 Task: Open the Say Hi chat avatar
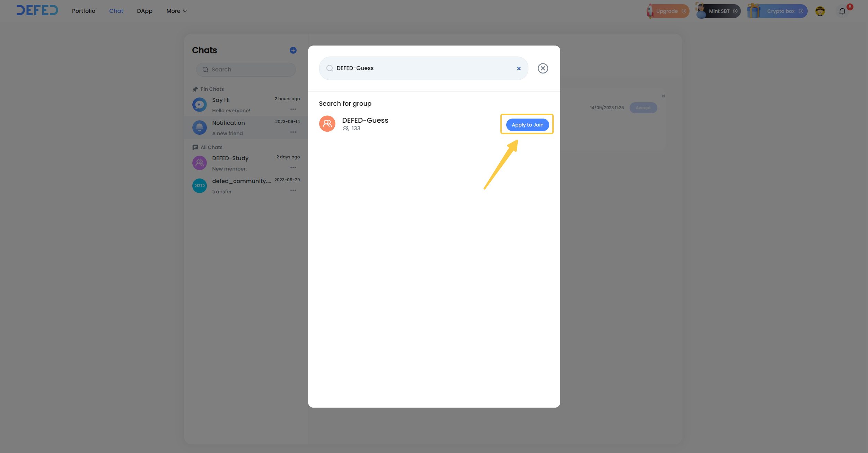tap(199, 105)
